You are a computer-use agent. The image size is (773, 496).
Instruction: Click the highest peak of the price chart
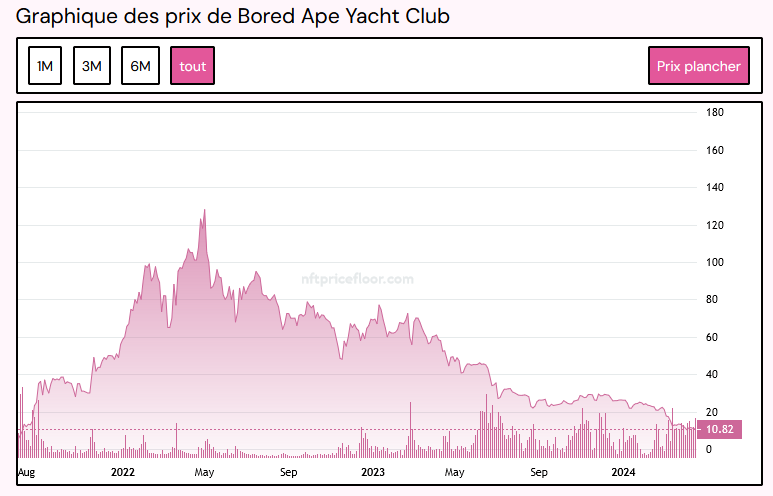coord(204,211)
